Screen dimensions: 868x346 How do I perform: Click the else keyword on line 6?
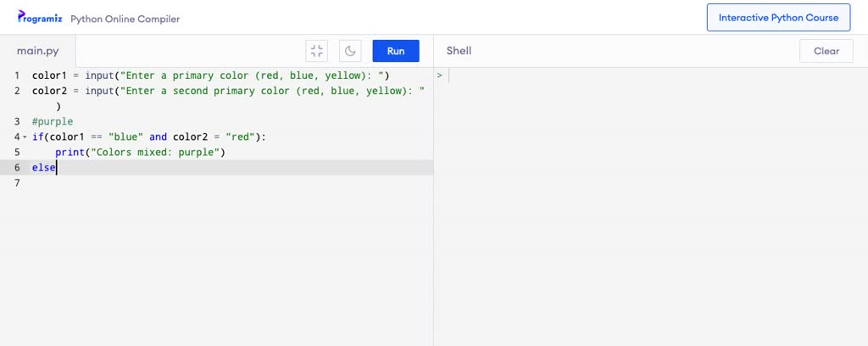[44, 167]
